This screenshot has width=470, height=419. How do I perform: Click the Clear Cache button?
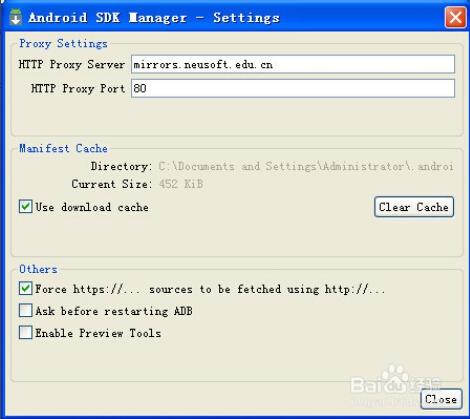(x=414, y=207)
